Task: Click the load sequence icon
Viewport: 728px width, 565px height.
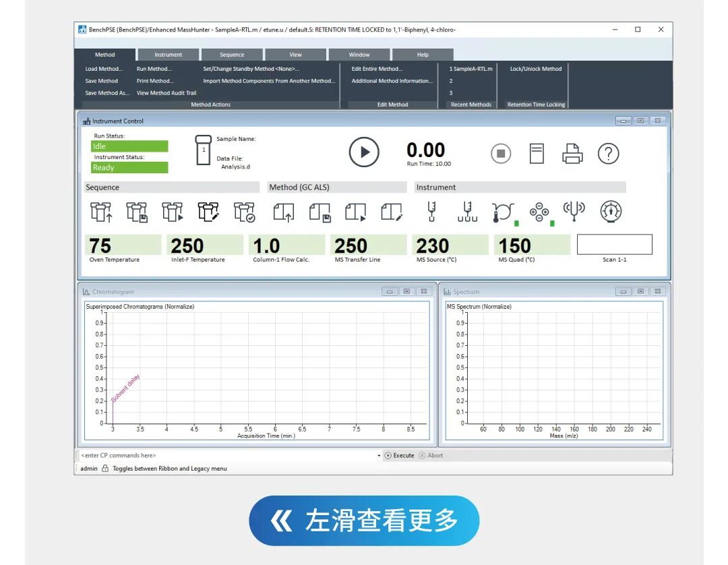Action: tap(101, 212)
